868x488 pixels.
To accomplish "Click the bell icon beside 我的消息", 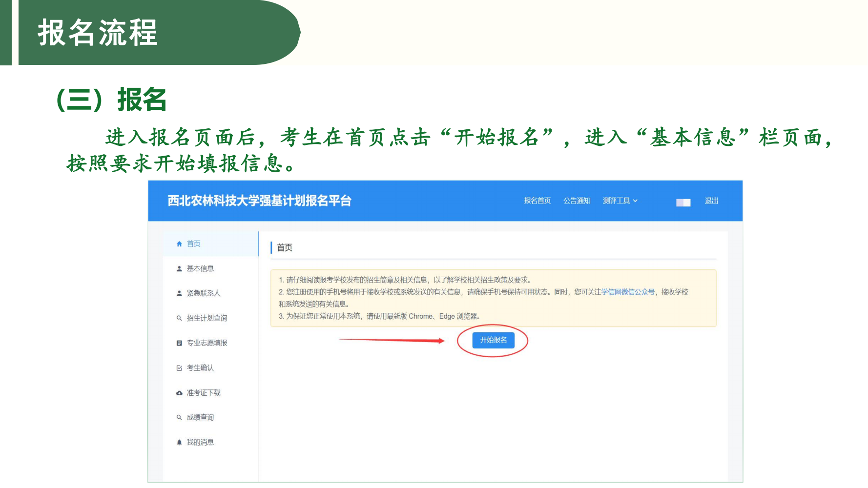I will coord(179,442).
